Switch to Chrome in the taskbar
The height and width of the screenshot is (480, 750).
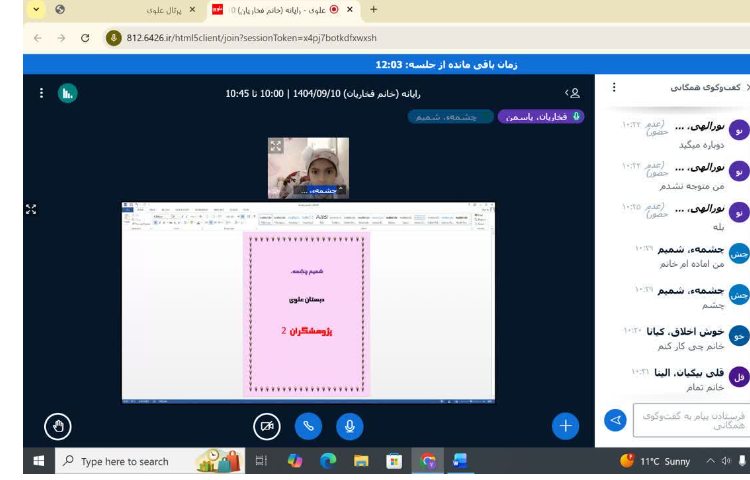[428, 461]
